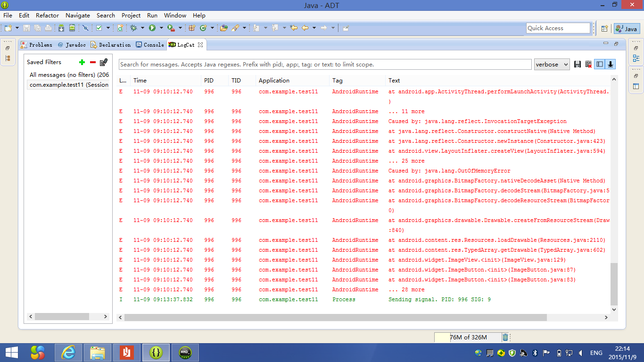The image size is (644, 362).
Task: Click the log horizontal scrollbar thumb
Action: coord(336,318)
